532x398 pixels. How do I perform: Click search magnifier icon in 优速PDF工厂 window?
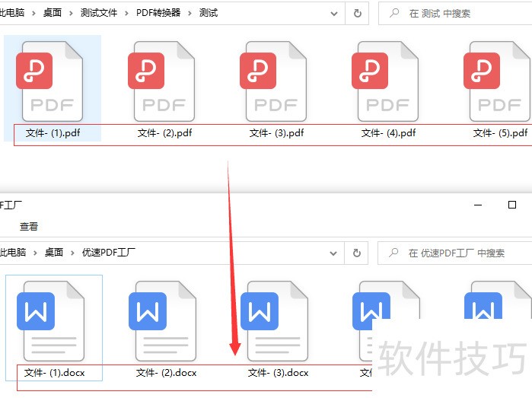point(393,253)
